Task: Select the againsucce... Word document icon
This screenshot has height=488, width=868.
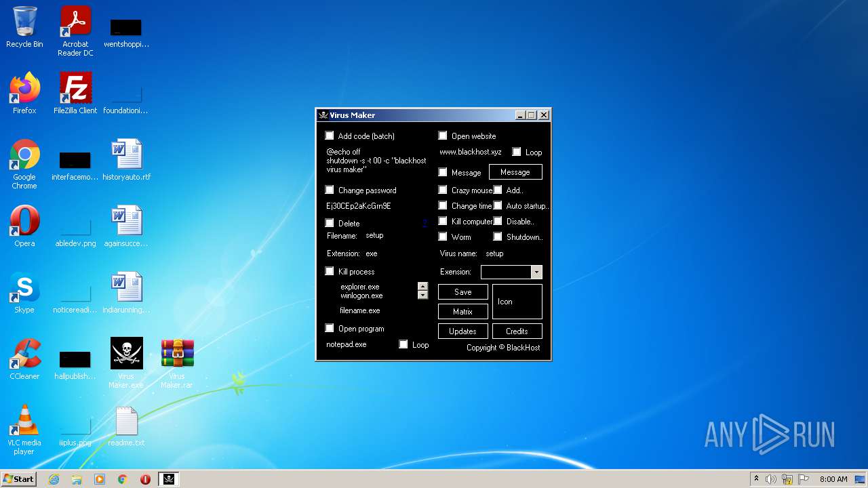Action: (x=126, y=226)
